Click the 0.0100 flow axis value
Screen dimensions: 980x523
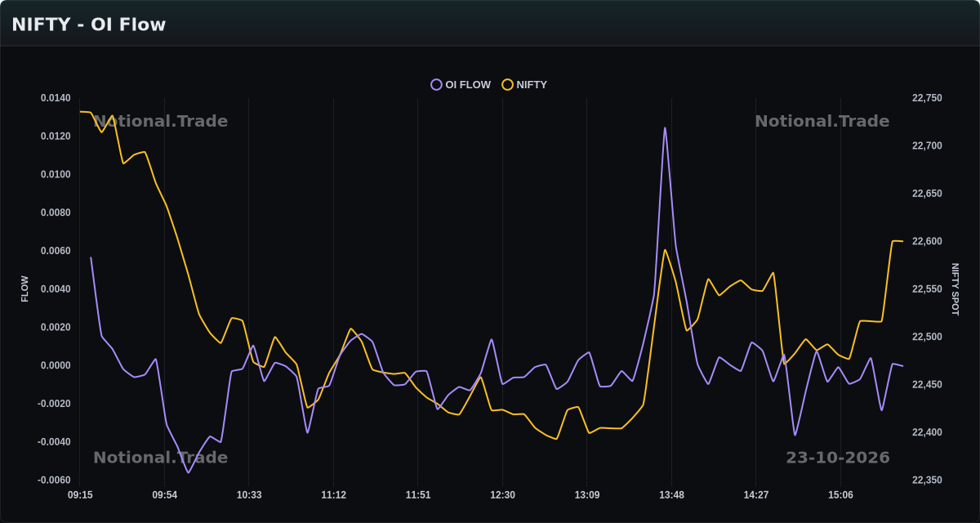(56, 175)
